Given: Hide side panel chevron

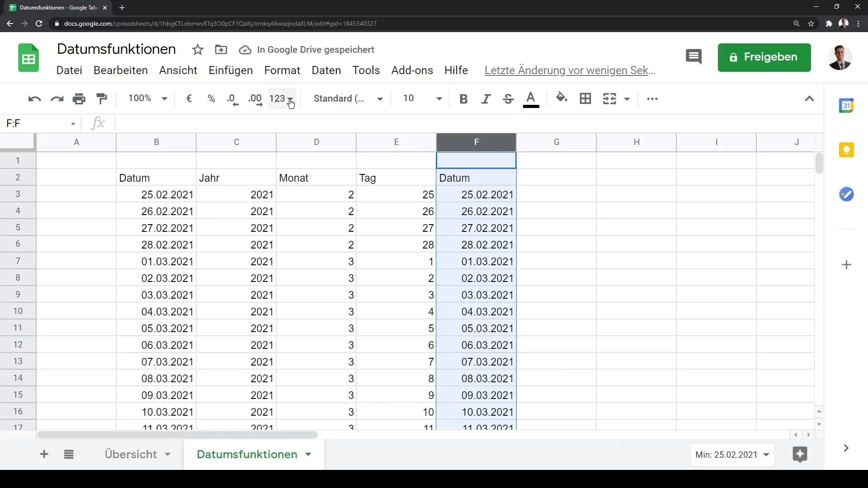Looking at the screenshot, I should coord(846,448).
